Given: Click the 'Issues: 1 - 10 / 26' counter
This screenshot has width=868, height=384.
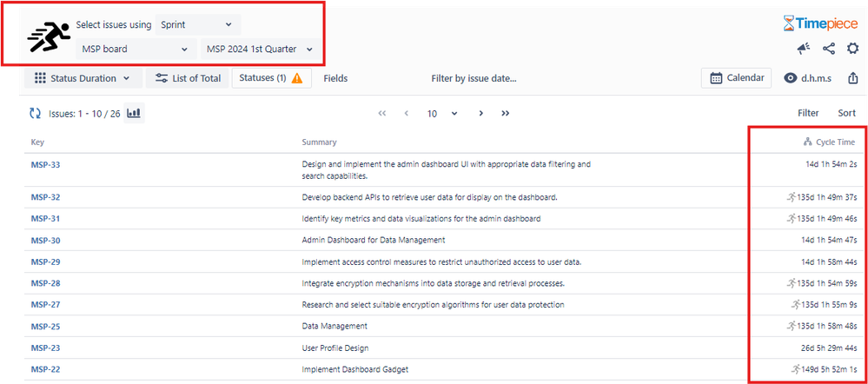Looking at the screenshot, I should pos(84,114).
